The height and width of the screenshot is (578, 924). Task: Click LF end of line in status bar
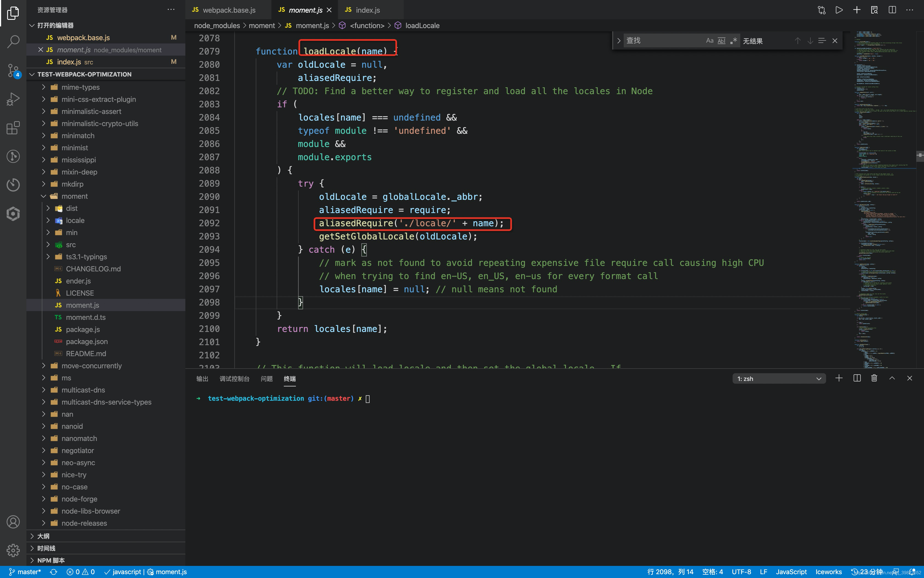pyautogui.click(x=764, y=572)
